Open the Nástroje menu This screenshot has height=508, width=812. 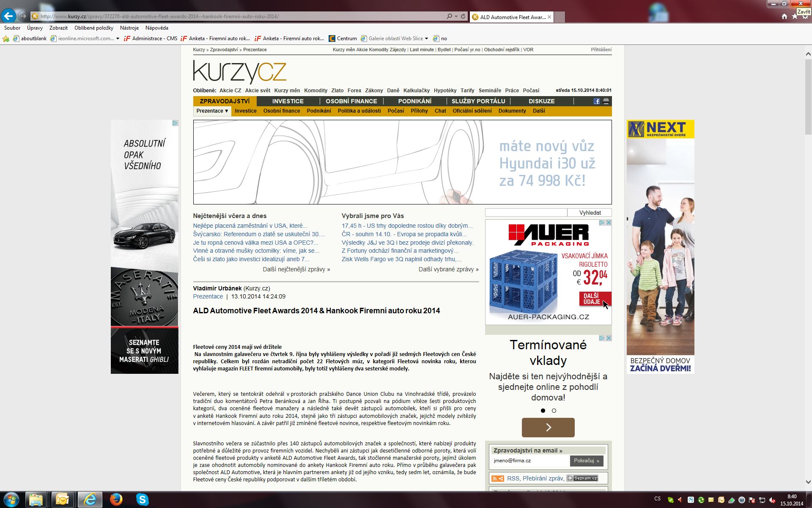click(x=129, y=28)
